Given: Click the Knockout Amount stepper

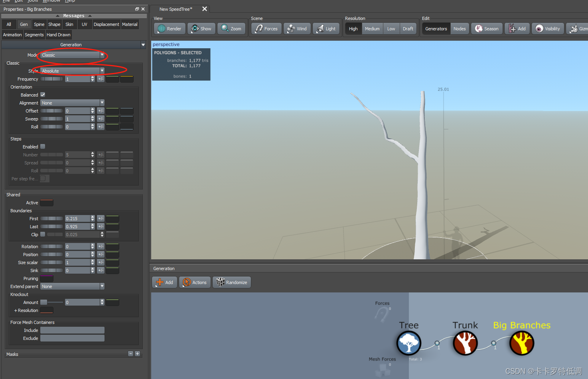Looking at the screenshot, I should click(102, 302).
